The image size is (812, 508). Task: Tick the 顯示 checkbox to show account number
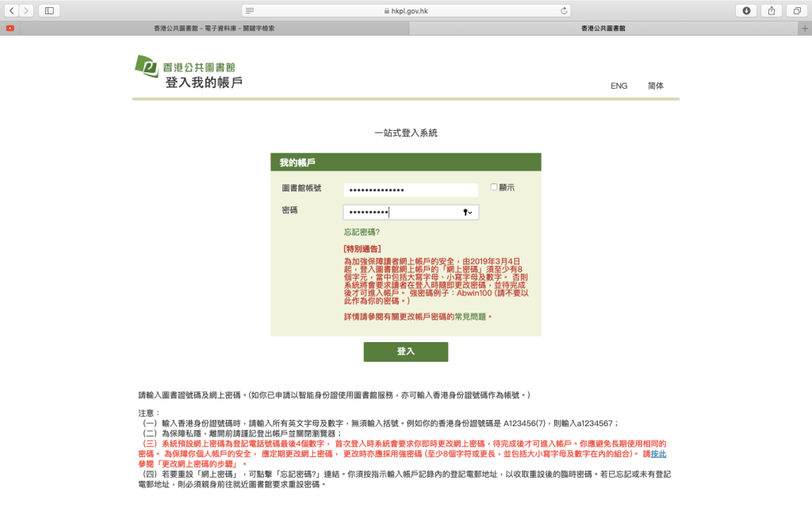coord(493,187)
